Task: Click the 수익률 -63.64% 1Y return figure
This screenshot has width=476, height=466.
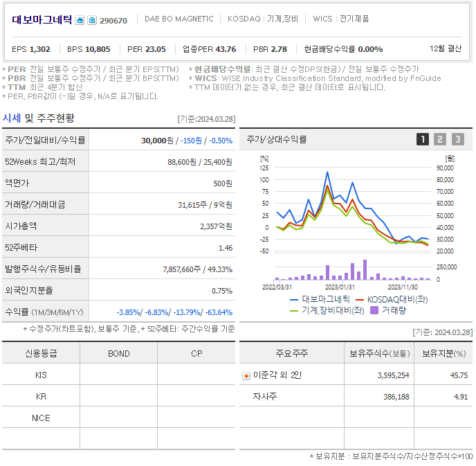Action: (219, 312)
